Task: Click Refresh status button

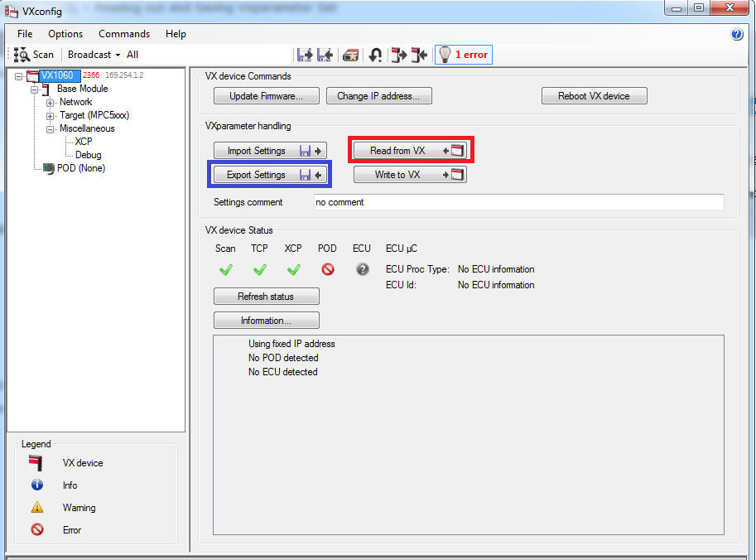Action: pos(266,297)
